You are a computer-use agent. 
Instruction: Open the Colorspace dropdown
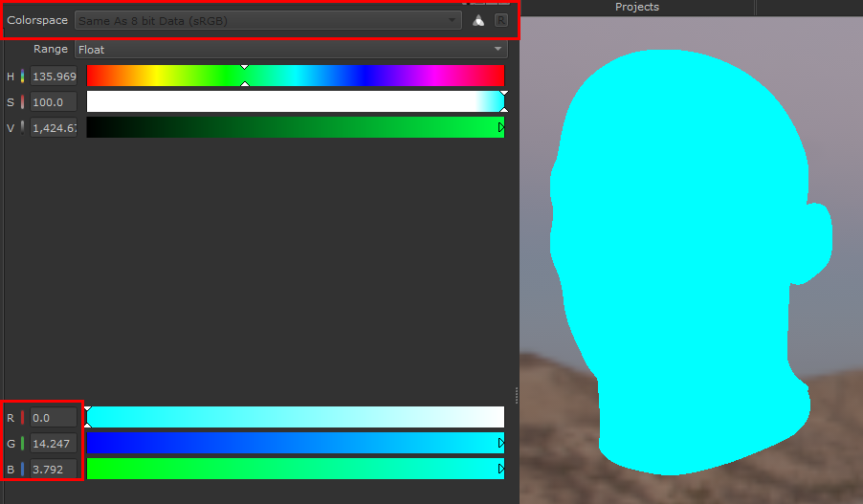coord(268,20)
